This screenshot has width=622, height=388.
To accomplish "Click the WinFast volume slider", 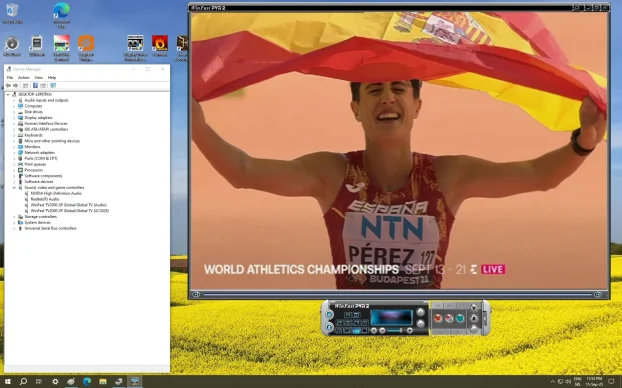I will [395, 330].
